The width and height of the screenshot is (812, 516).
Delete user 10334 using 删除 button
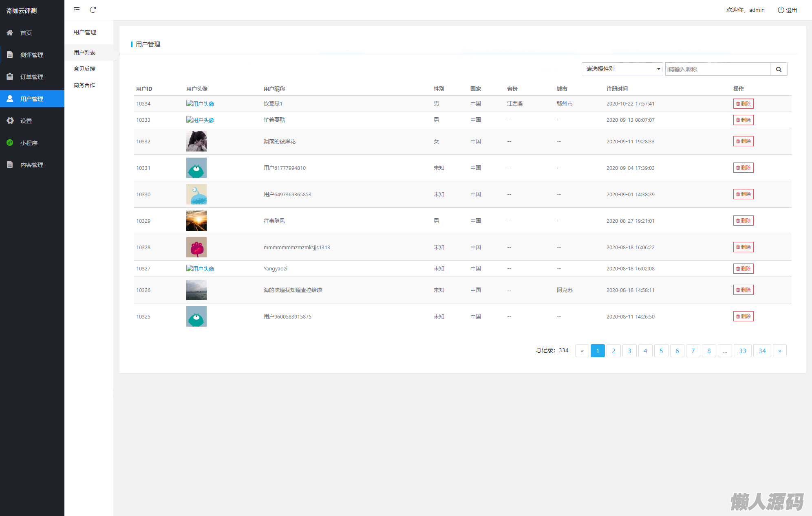(x=743, y=103)
